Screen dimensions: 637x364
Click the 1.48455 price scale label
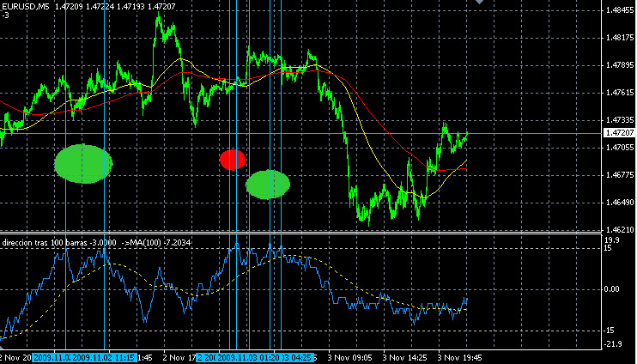(x=620, y=10)
